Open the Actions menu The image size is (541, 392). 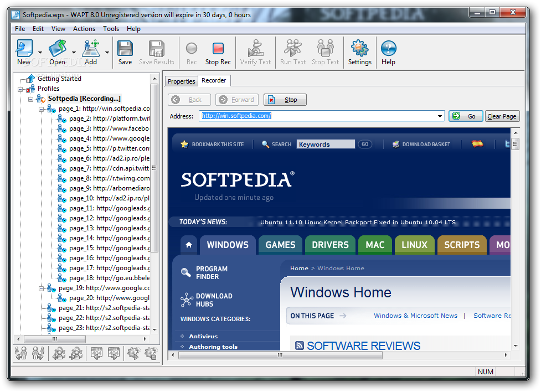pos(84,29)
